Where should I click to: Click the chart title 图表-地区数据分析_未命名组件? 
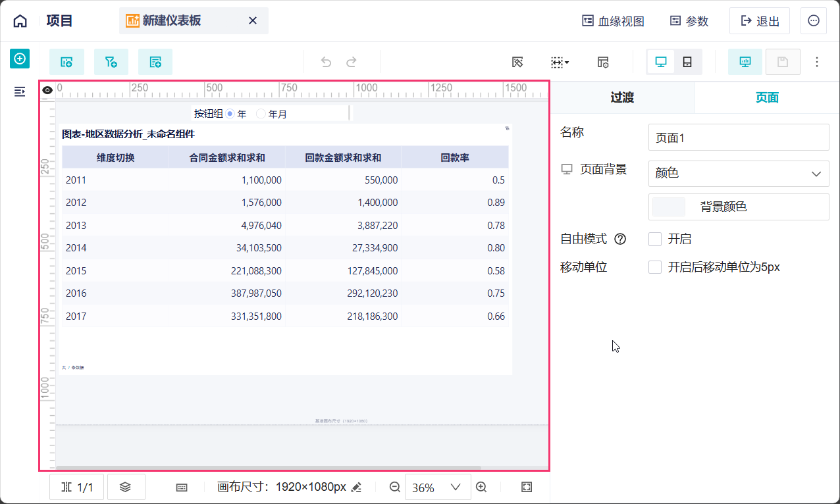[x=128, y=134]
